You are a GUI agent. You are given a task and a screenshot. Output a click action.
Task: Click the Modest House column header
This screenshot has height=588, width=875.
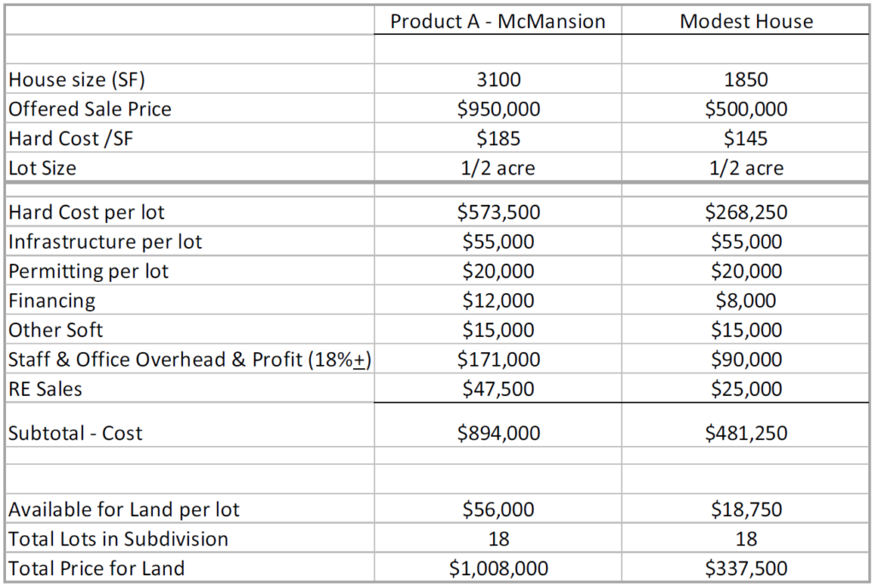746,21
